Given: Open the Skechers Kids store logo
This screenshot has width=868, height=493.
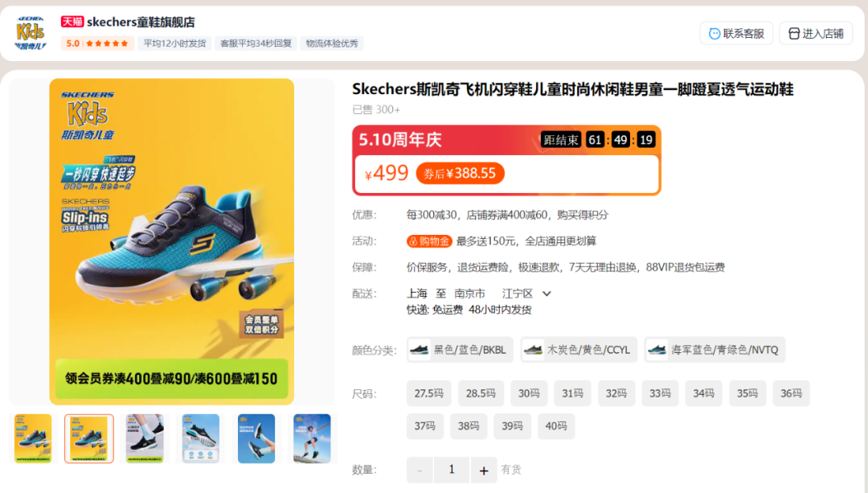Looking at the screenshot, I should (31, 33).
